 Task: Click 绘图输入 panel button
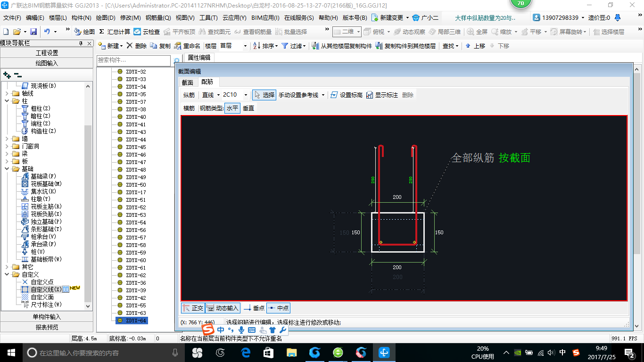pos(47,63)
